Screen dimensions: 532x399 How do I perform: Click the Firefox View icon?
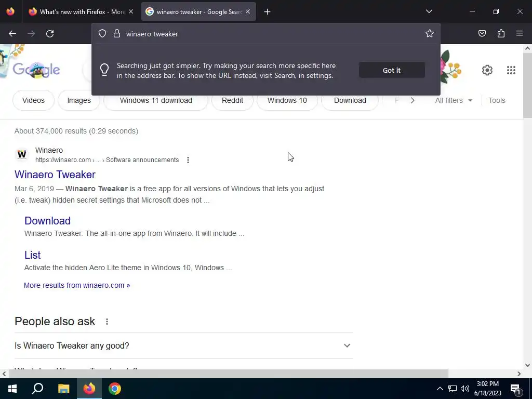tap(10, 11)
